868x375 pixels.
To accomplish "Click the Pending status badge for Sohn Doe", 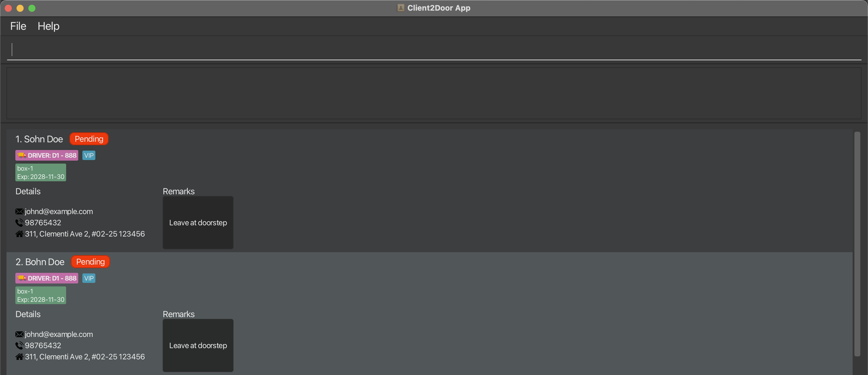I will click(x=89, y=139).
